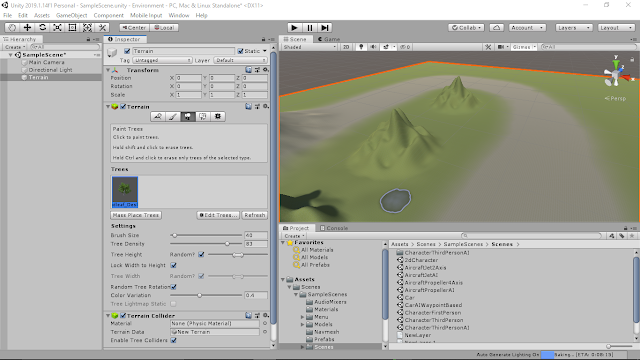Open the Gizmos dropdown

click(524, 47)
